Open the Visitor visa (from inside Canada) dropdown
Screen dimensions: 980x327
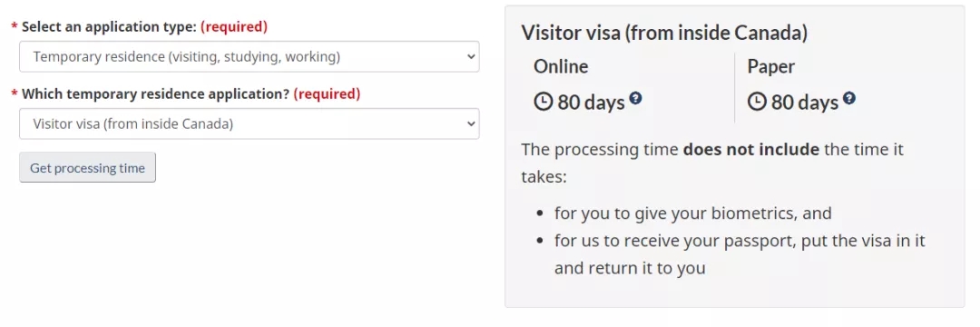pos(250,124)
